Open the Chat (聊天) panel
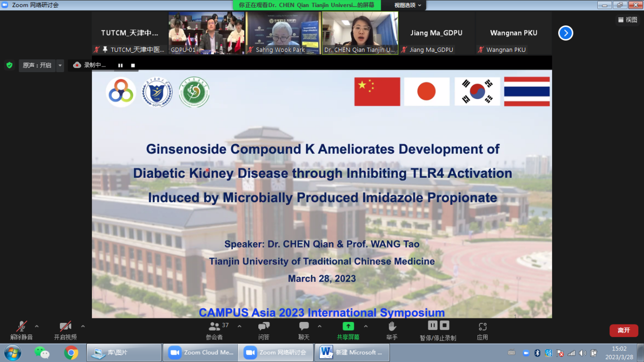 point(303,326)
